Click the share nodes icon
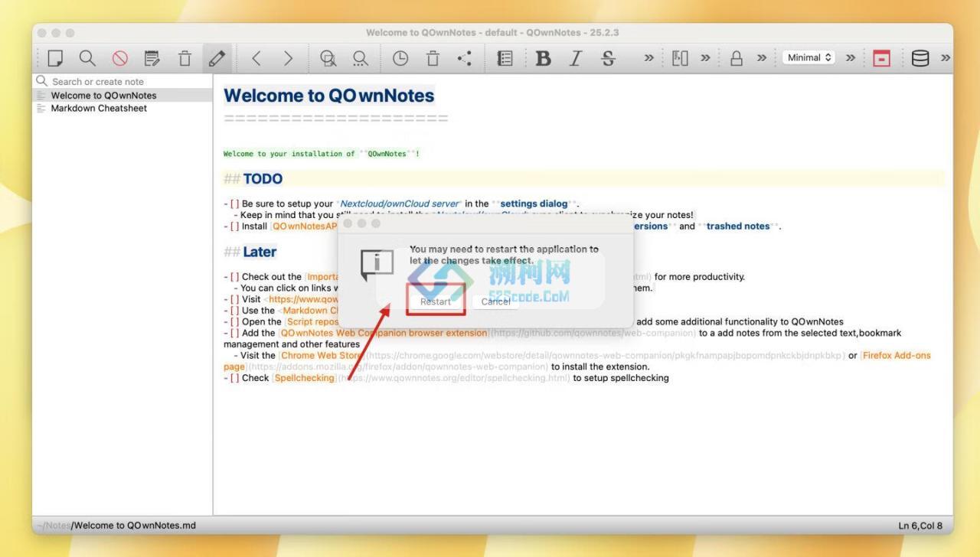Viewport: 980px width, 557px height. click(465, 58)
